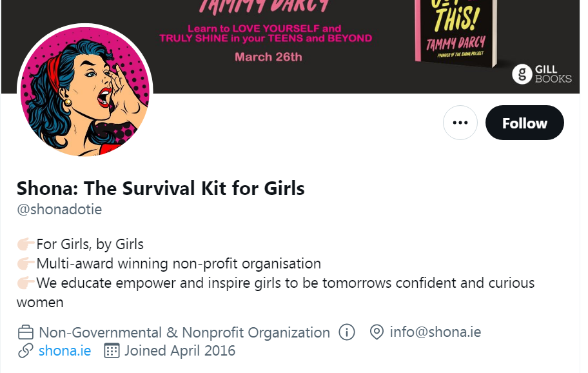Click the info@shona.ie location text

pyautogui.click(x=435, y=332)
